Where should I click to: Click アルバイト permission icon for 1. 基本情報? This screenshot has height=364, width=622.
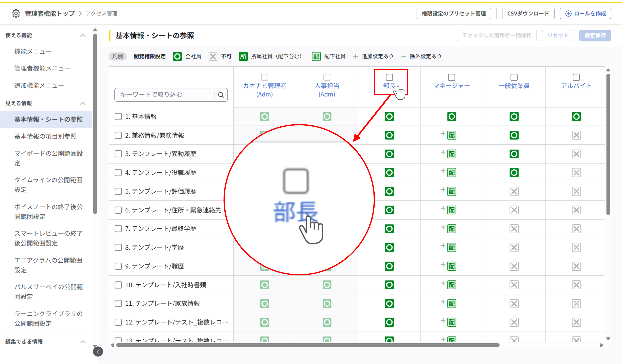576,117
